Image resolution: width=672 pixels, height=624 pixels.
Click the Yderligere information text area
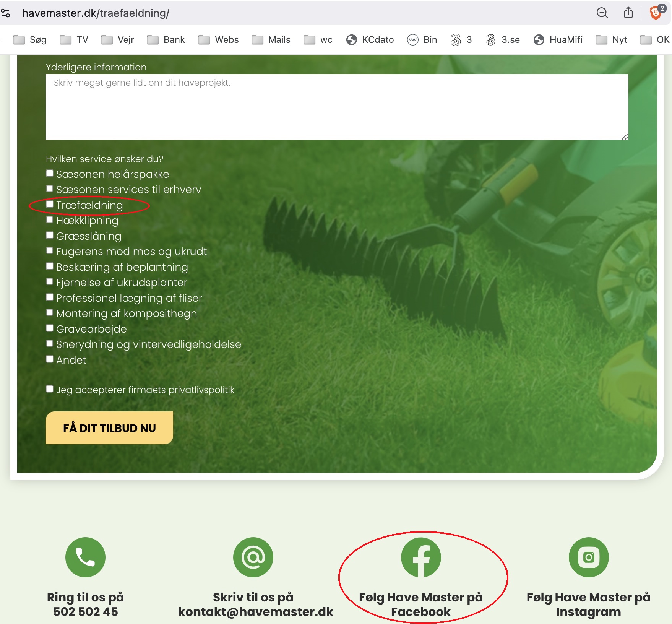[336, 107]
